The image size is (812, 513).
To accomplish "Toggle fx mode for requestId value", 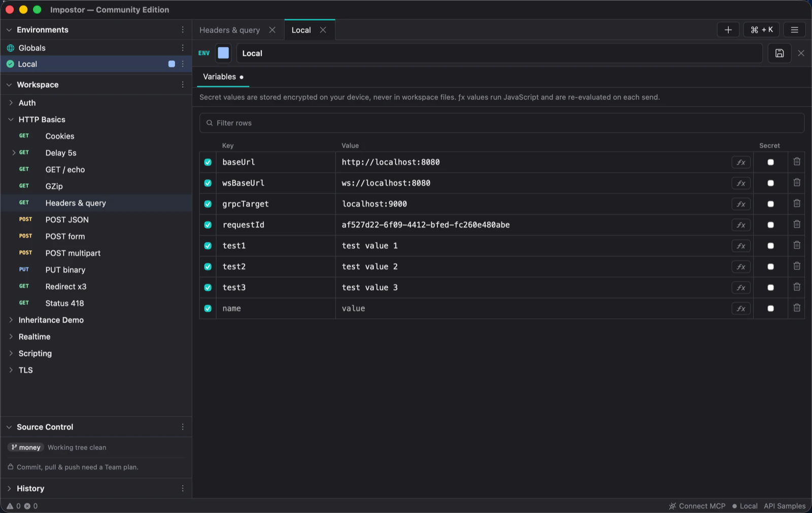I will click(741, 225).
